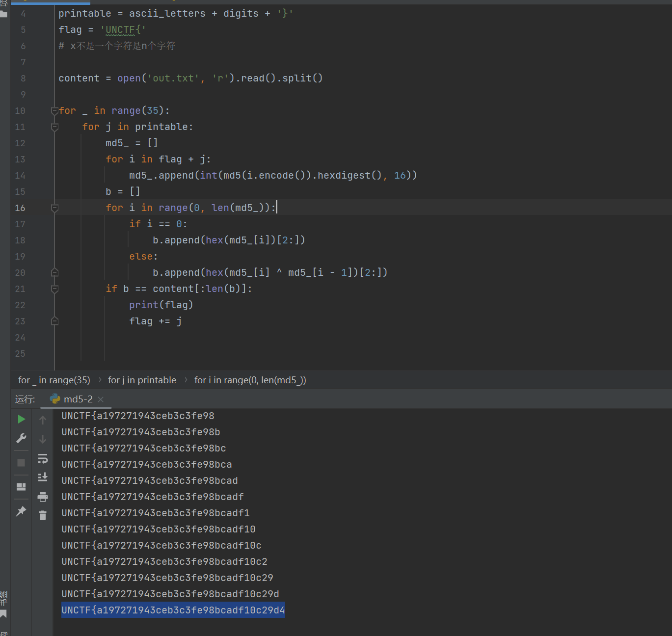Click the up arrow in the run console toolbar
Viewport: 672px width, 636px height.
(43, 420)
